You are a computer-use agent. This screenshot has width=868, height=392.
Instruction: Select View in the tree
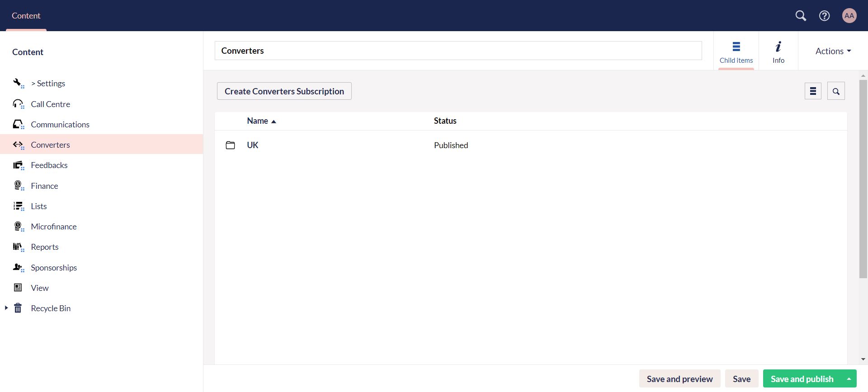(x=40, y=288)
